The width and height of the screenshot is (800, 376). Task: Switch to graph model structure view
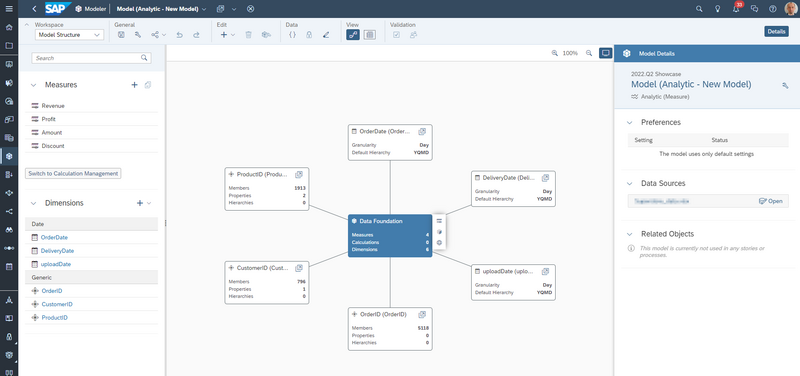[353, 35]
